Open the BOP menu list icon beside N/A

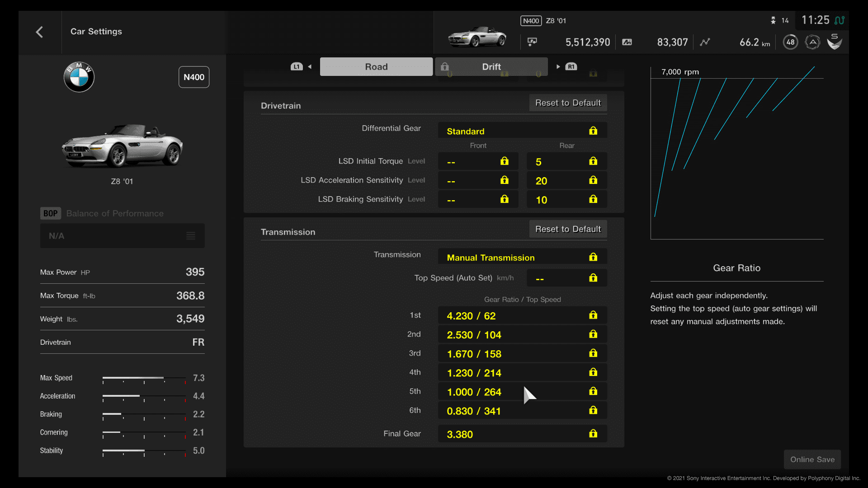191,236
